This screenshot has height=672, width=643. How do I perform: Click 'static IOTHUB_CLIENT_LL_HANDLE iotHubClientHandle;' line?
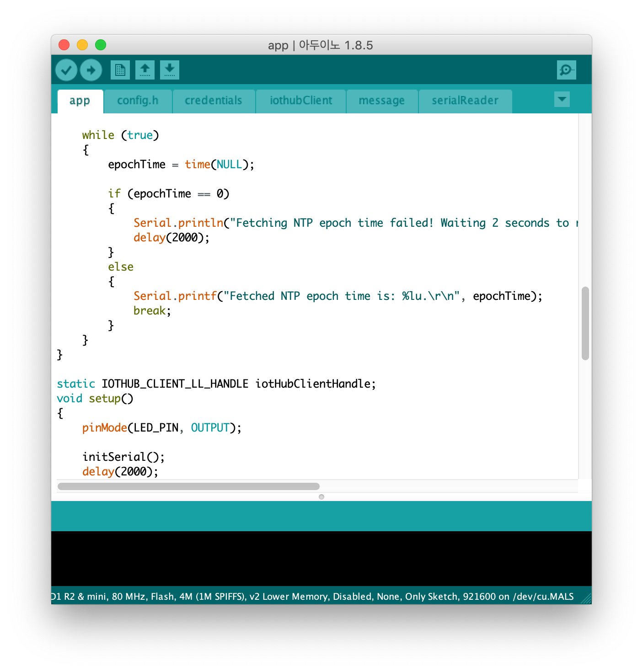click(216, 384)
